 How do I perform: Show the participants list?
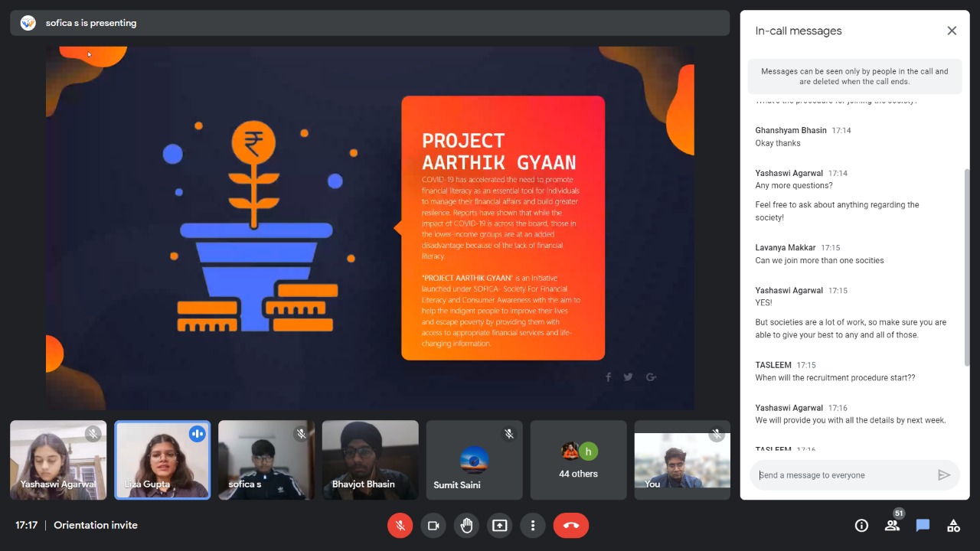[892, 526]
